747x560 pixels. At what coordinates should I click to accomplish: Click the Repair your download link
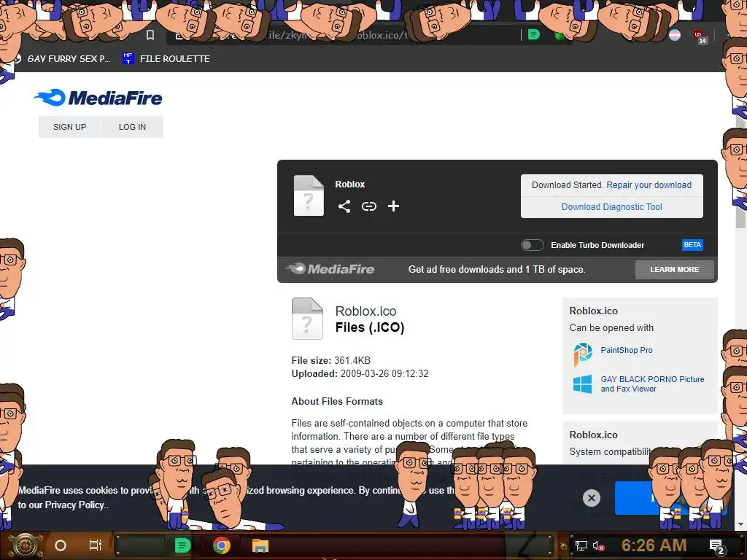point(649,184)
